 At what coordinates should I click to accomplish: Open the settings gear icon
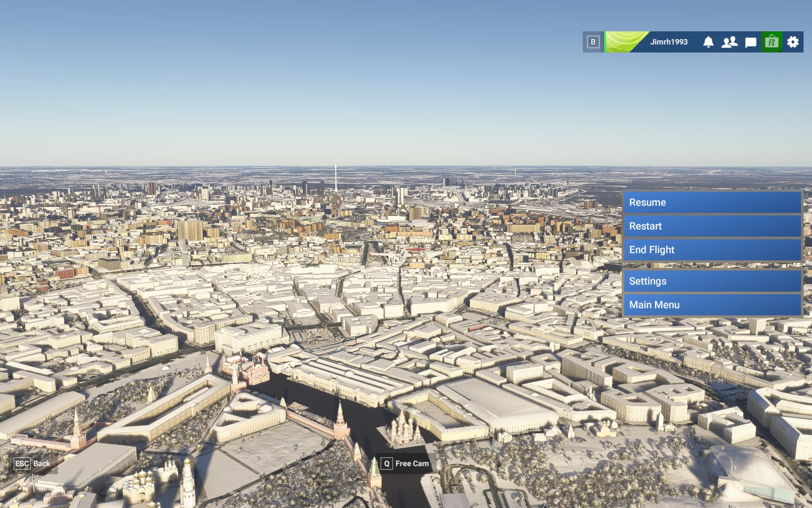point(793,42)
